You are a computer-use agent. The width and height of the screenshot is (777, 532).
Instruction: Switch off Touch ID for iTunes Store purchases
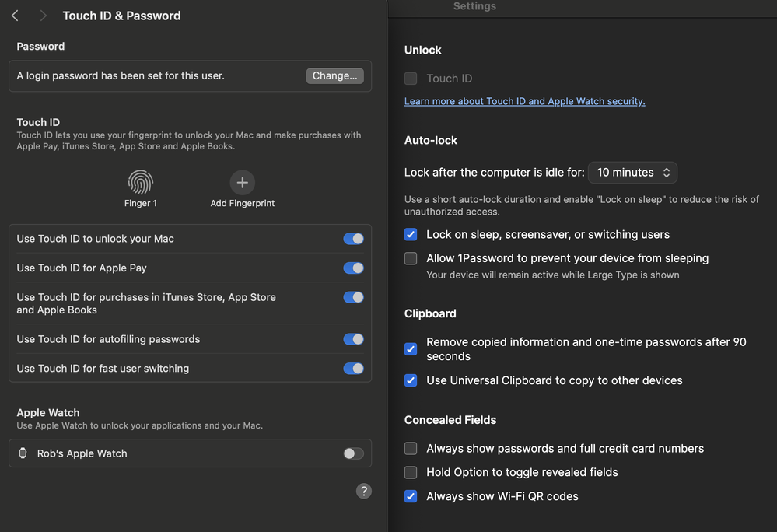(353, 297)
